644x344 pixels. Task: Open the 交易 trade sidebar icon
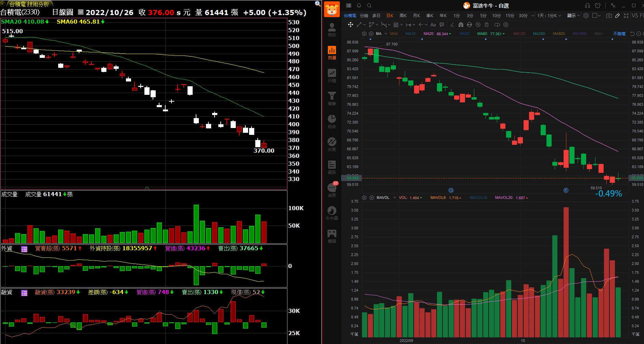click(332, 144)
